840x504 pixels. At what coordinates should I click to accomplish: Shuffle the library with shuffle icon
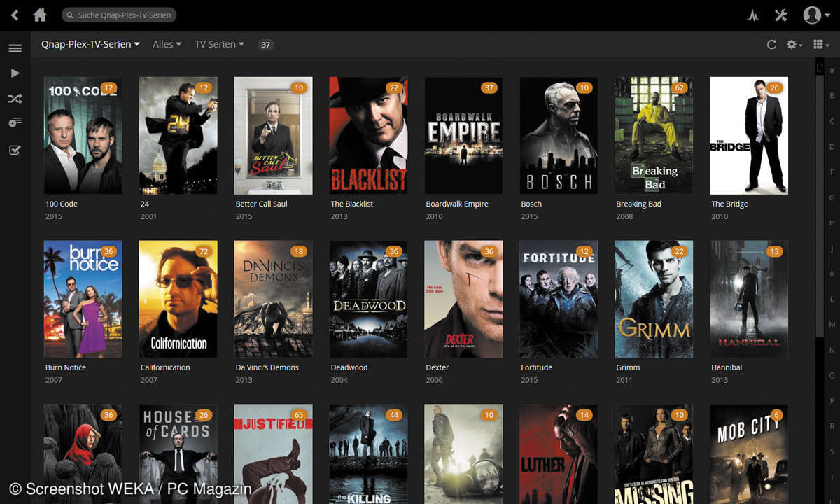coord(15,99)
